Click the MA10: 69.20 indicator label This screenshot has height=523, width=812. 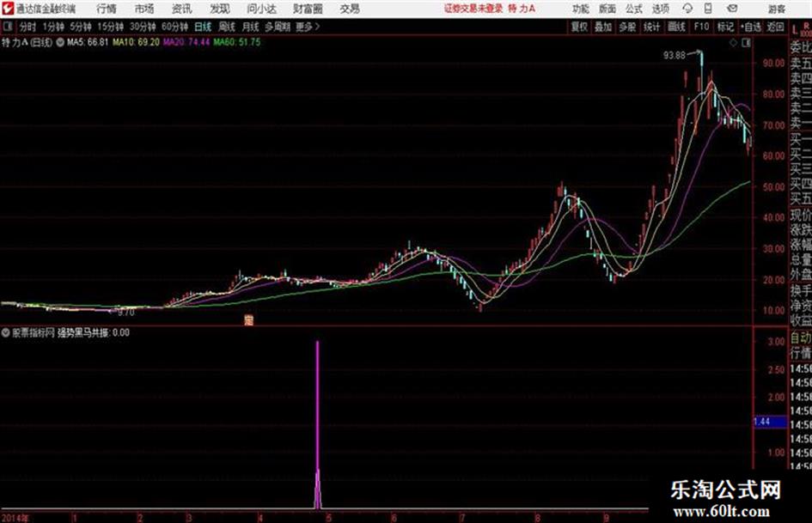tap(137, 42)
